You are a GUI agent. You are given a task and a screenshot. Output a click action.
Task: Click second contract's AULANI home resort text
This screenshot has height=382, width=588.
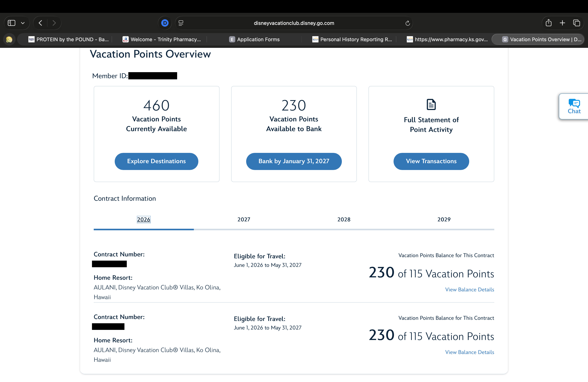pyautogui.click(x=157, y=355)
